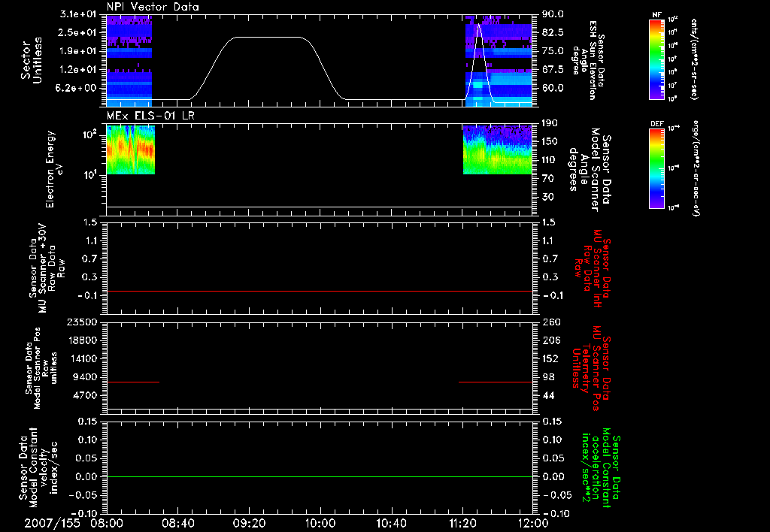Viewport: 770px width, 532px height.
Task: Click the 90.0 degree axis value
Action: [553, 14]
